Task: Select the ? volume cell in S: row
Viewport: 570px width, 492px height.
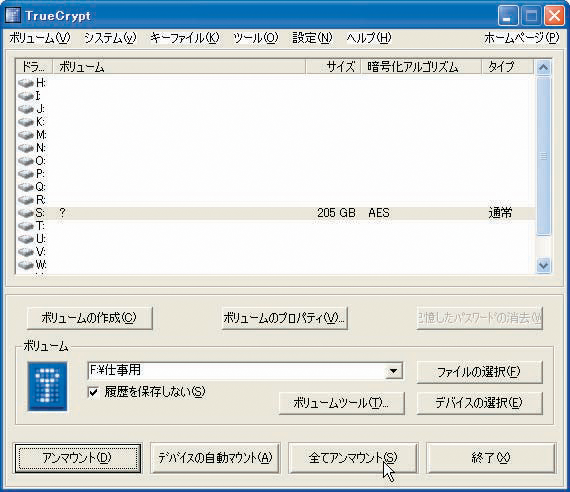Action: [63, 213]
